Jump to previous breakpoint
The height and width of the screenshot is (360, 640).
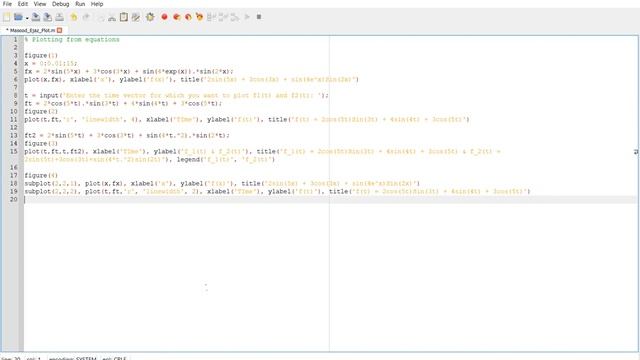point(177,17)
